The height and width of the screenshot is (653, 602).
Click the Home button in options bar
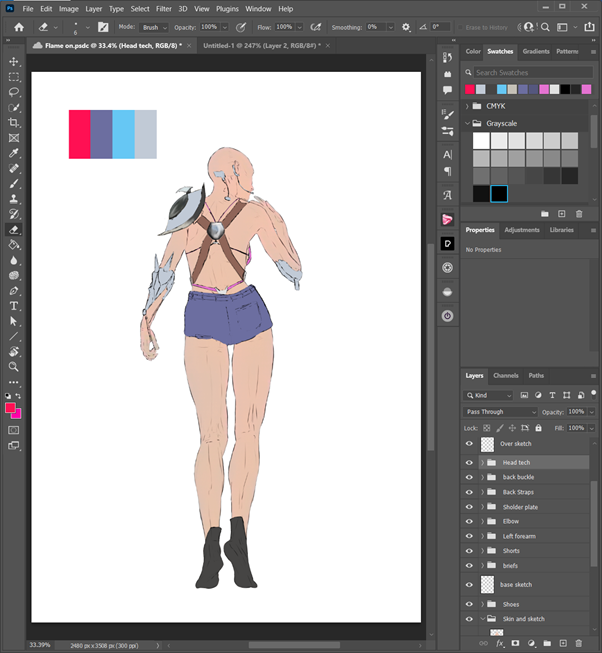tap(19, 27)
